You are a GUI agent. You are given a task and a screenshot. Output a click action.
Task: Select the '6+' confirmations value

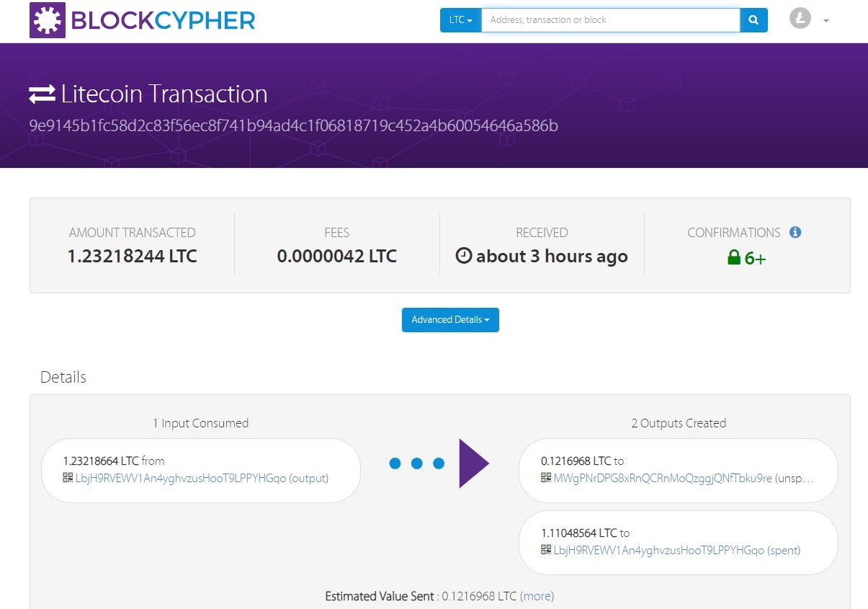tap(755, 258)
